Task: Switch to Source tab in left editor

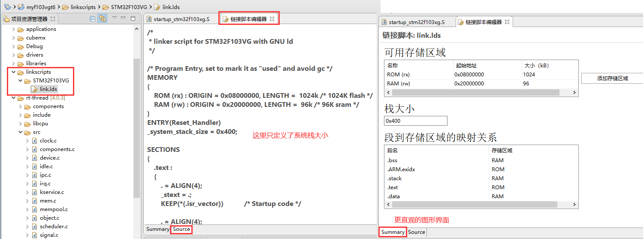Action: (x=181, y=229)
